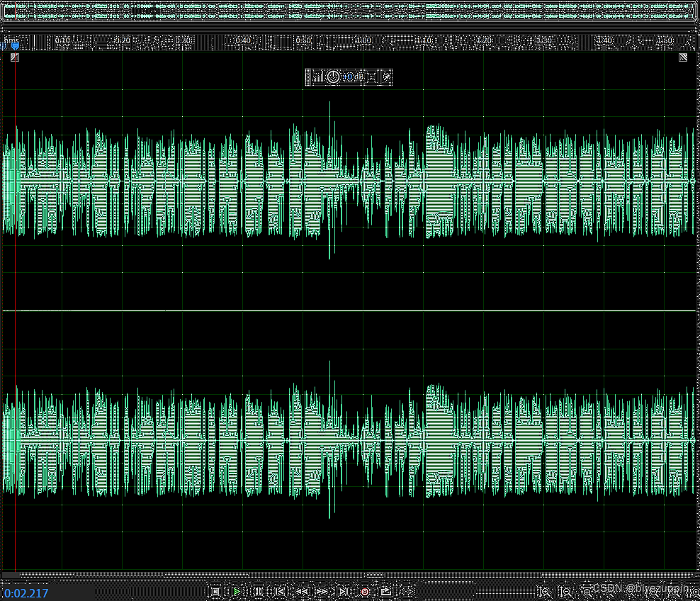The height and width of the screenshot is (601, 700).
Task: Click the 0:10 mark on time ruler
Action: 62,40
